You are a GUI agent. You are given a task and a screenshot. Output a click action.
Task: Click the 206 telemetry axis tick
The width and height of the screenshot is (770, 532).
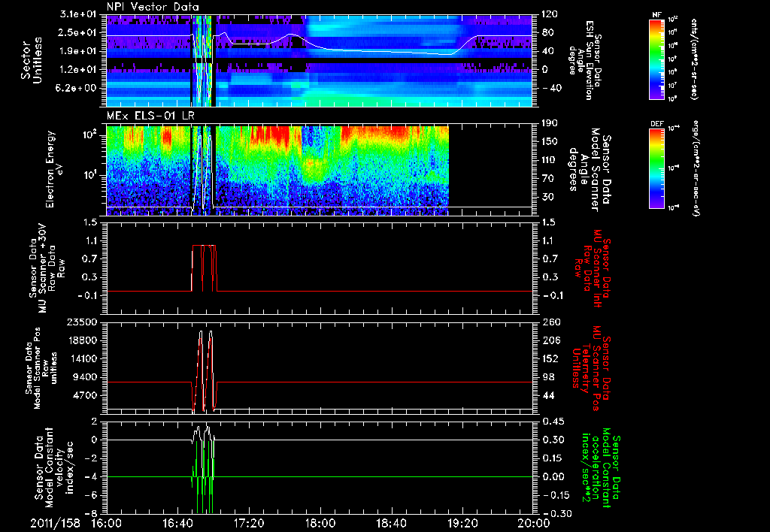(x=550, y=340)
